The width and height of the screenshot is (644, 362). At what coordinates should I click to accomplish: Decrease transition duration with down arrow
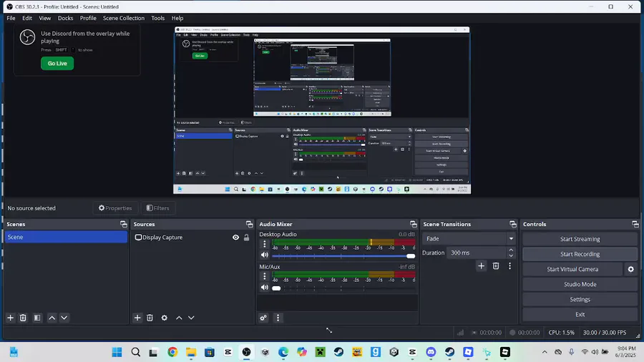[511, 255]
